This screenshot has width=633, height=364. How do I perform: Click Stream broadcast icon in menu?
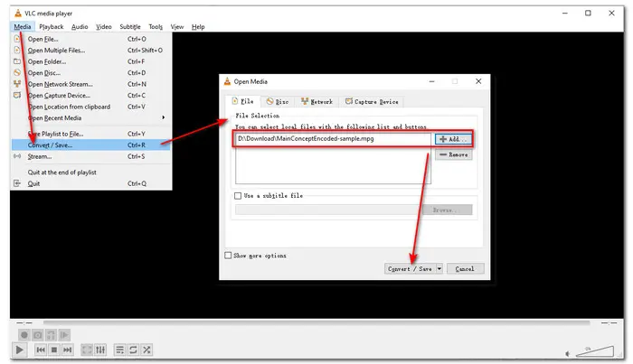click(x=17, y=156)
